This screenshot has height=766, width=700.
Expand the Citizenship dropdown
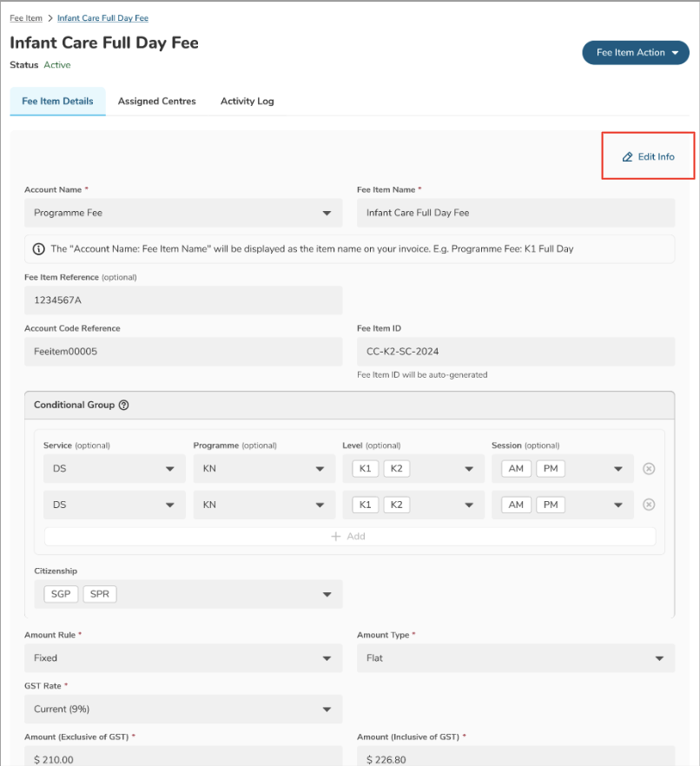click(x=327, y=594)
